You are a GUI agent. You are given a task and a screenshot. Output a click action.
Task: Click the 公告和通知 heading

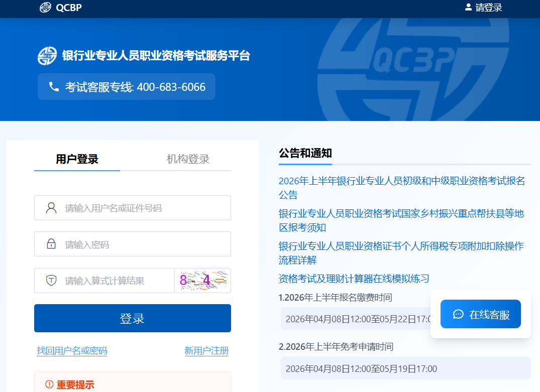[305, 153]
